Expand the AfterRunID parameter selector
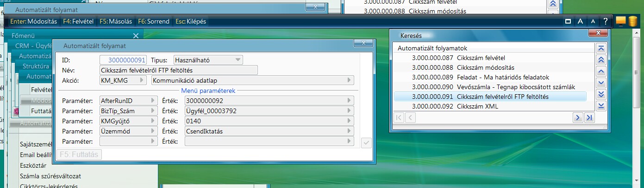 point(152,100)
